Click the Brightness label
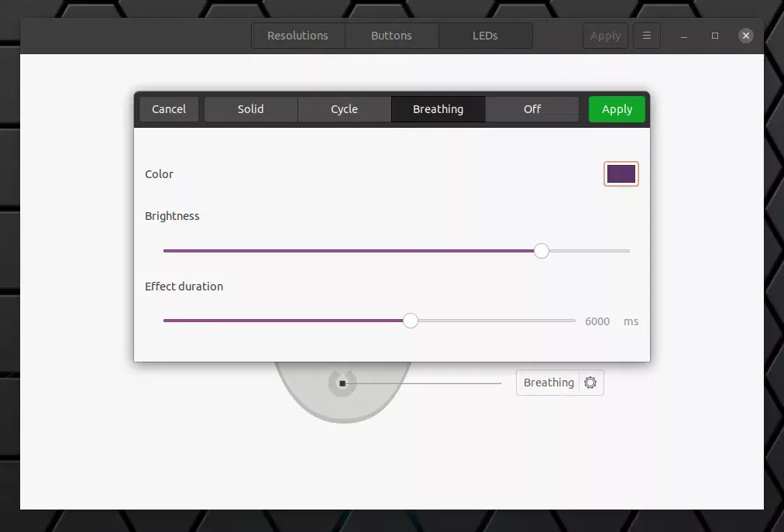Screen dimensions: 784x532 click(x=172, y=216)
